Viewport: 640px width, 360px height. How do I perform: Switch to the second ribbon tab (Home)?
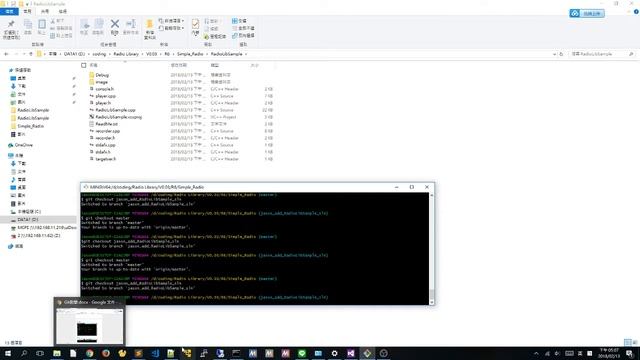click(27, 11)
